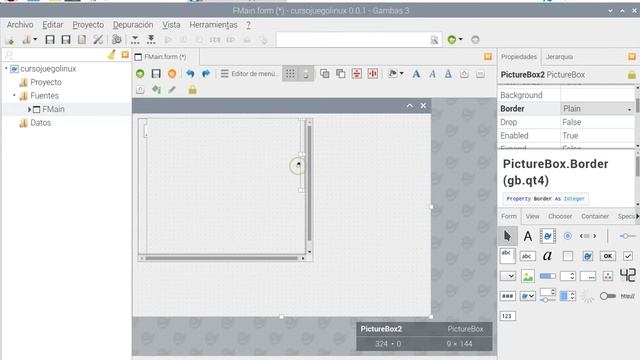
Task: Select the pointer tool in the toolbox
Action: 507,236
